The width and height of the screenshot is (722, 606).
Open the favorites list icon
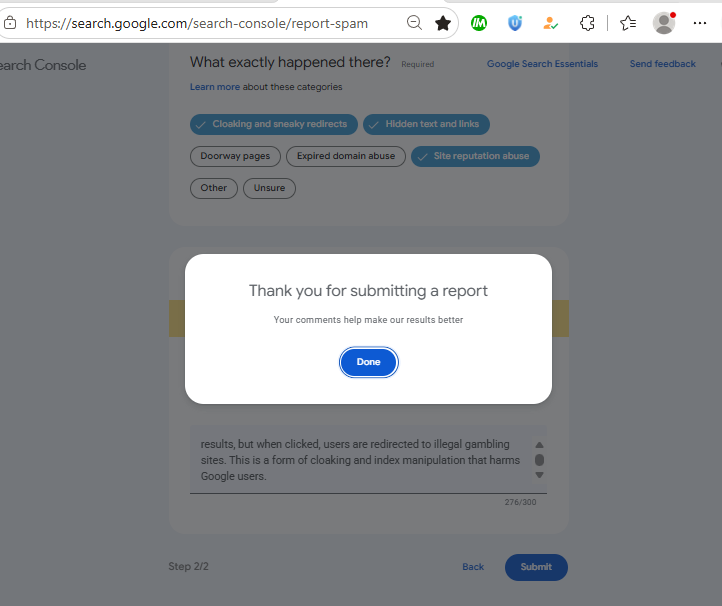pos(628,23)
